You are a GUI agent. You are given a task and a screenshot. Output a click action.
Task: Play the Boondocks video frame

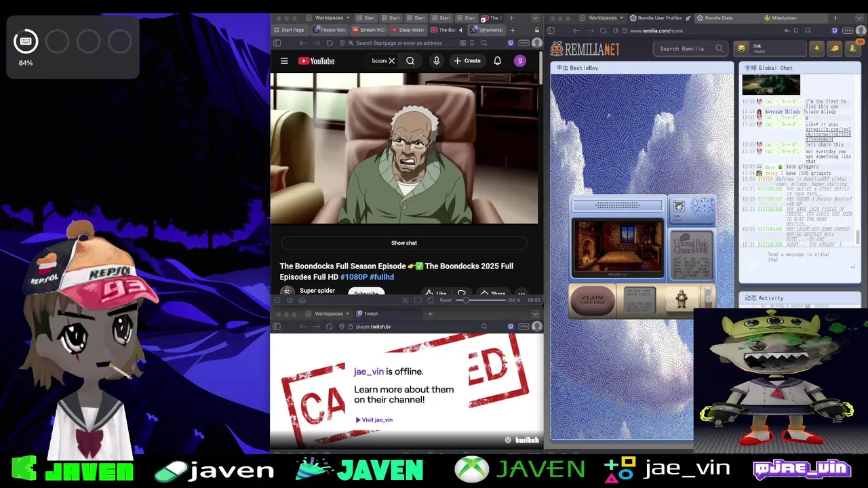[404, 149]
